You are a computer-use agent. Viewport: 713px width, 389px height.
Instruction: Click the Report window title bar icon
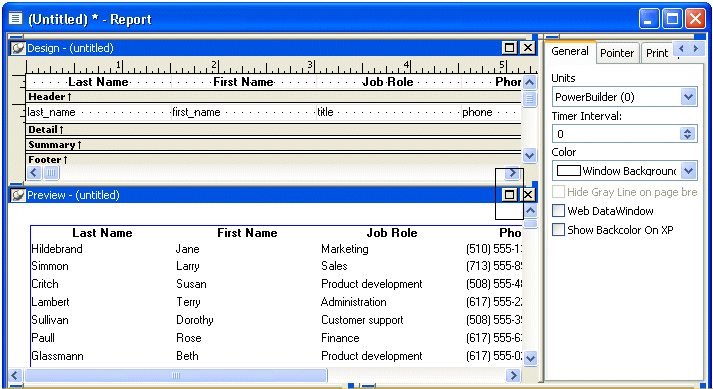15,19
